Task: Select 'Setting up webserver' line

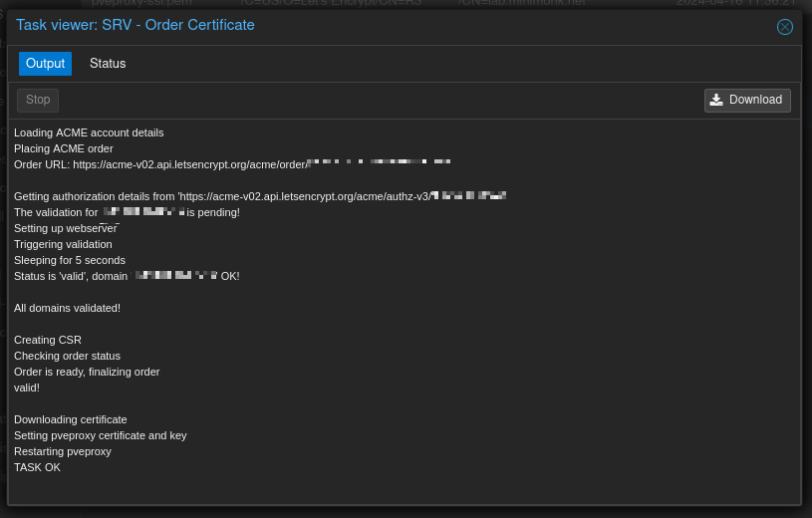Action: [67, 228]
